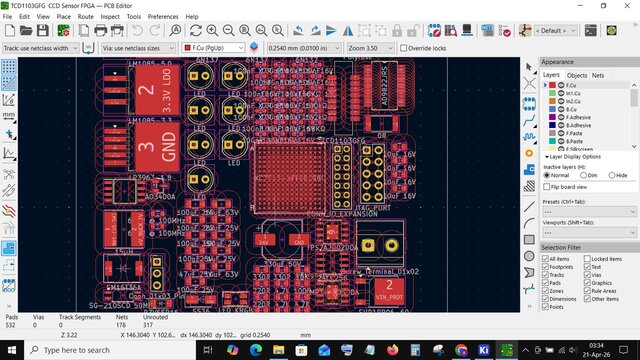Click Zoom to Fit icon

click(245, 31)
